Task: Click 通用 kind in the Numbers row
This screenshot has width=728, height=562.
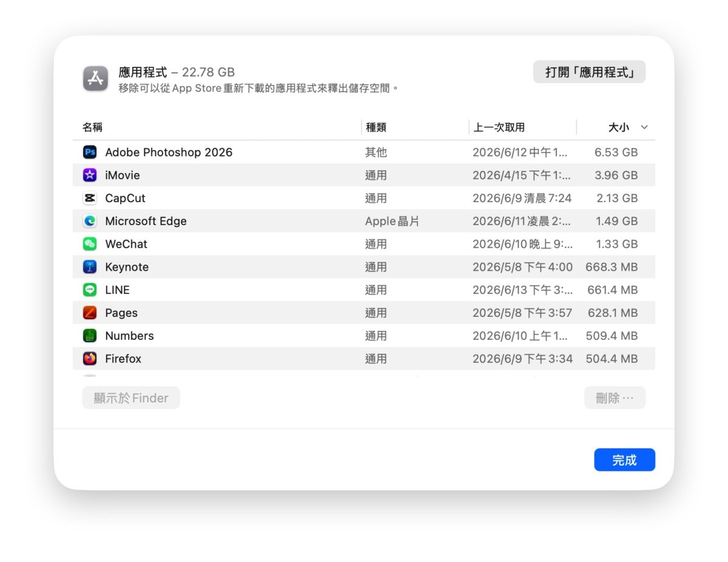Action: (x=376, y=336)
